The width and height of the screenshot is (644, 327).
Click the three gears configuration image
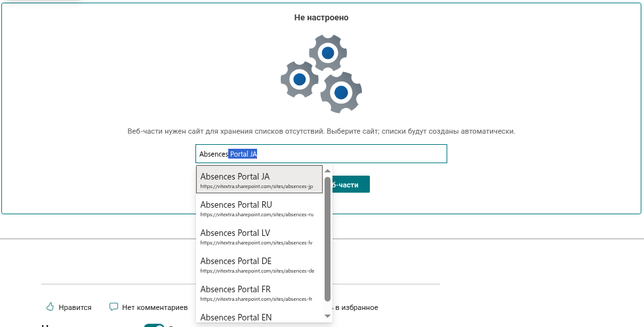pyautogui.click(x=321, y=74)
